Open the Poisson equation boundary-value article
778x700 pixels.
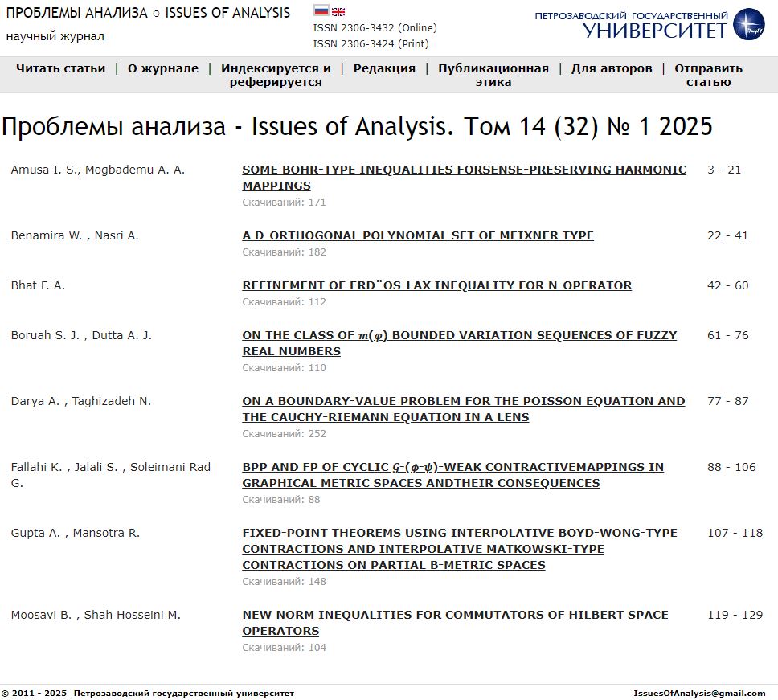click(x=463, y=408)
